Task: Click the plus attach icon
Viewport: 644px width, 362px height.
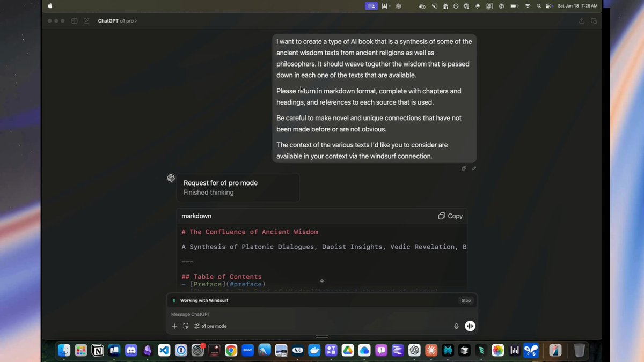Action: [174, 326]
